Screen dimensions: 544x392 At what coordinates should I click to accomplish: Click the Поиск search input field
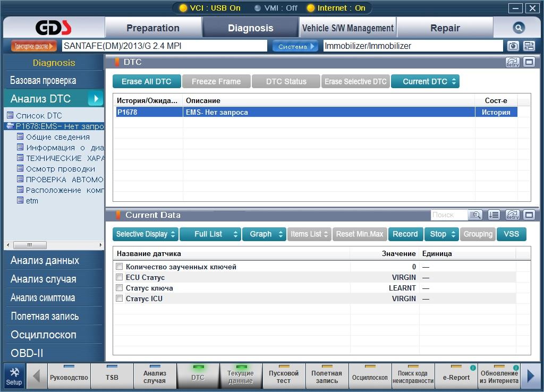(x=449, y=215)
